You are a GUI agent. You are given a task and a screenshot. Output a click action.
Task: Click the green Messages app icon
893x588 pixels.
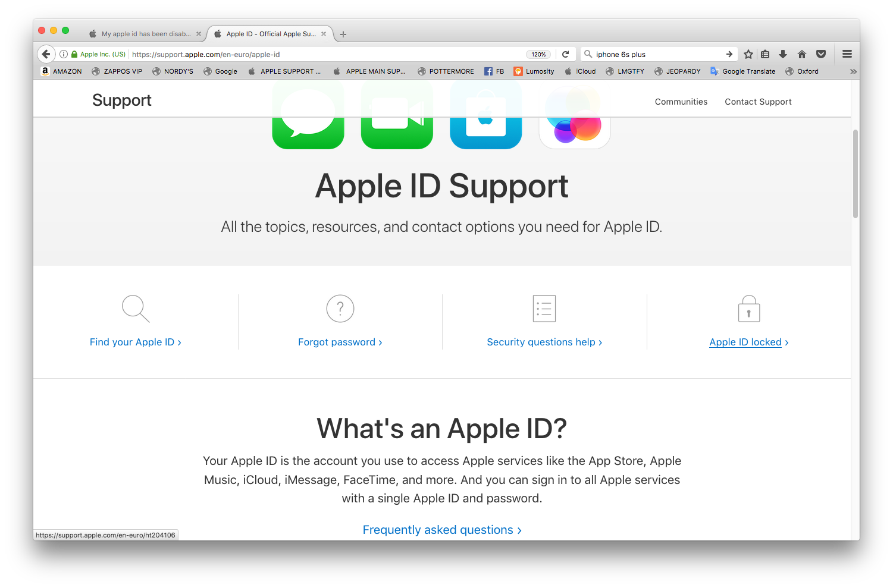coord(308,114)
